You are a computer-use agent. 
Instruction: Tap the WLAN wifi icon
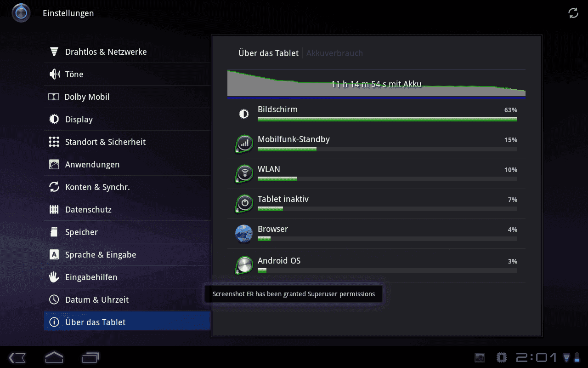[x=244, y=173]
